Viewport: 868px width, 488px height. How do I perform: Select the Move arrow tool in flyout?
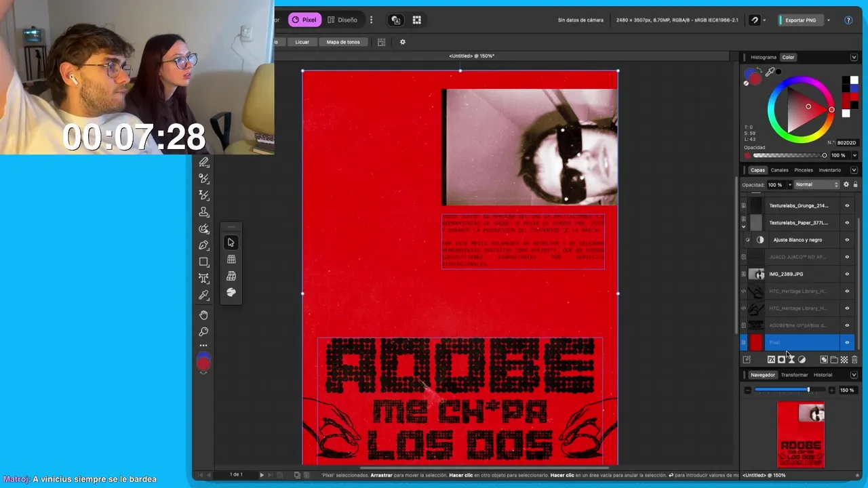(x=231, y=243)
